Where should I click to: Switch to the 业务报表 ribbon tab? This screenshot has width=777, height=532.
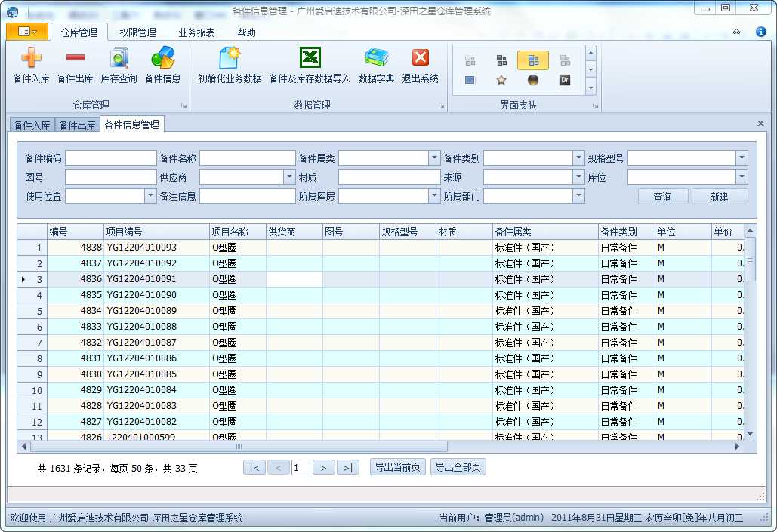tap(197, 32)
